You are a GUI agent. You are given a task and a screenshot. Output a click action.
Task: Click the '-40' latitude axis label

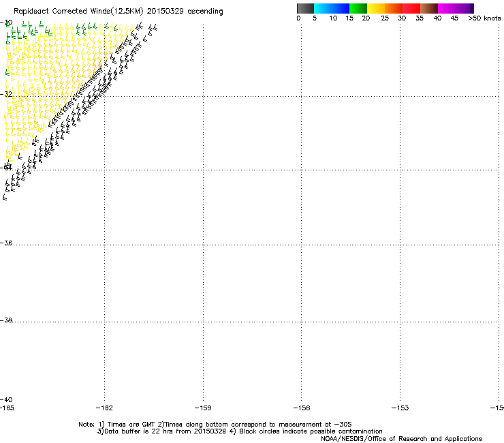[x=6, y=399]
